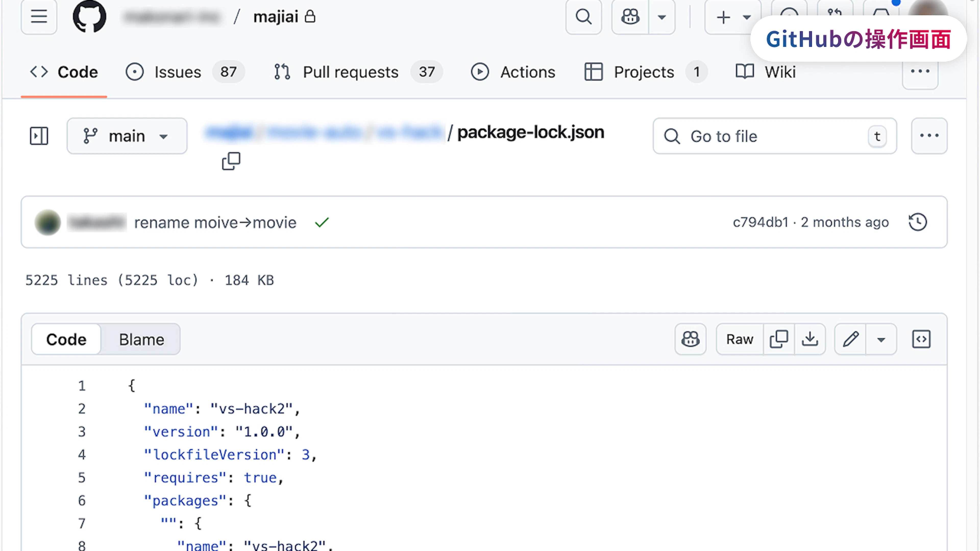Image resolution: width=980 pixels, height=551 pixels.
Task: Open the search magnifier button
Action: pos(583,17)
